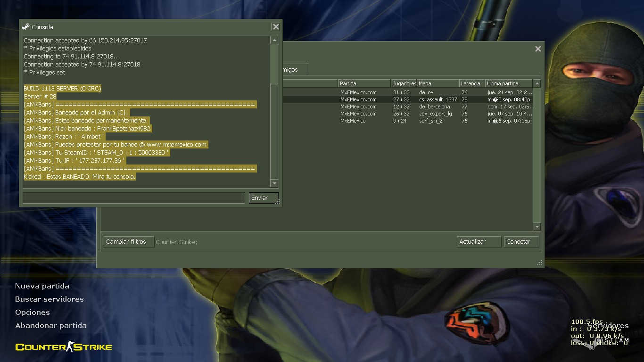
Task: Click the 'Server # 28' console line
Action: click(x=40, y=97)
